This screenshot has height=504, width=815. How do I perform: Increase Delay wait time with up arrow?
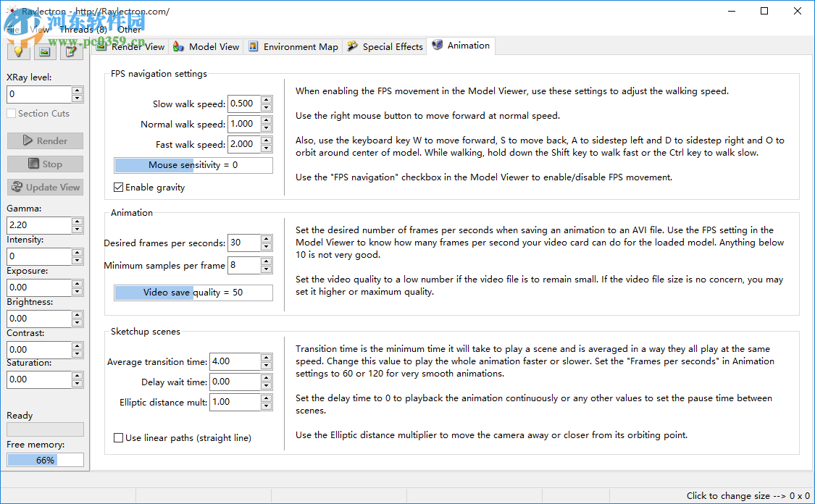(266, 378)
